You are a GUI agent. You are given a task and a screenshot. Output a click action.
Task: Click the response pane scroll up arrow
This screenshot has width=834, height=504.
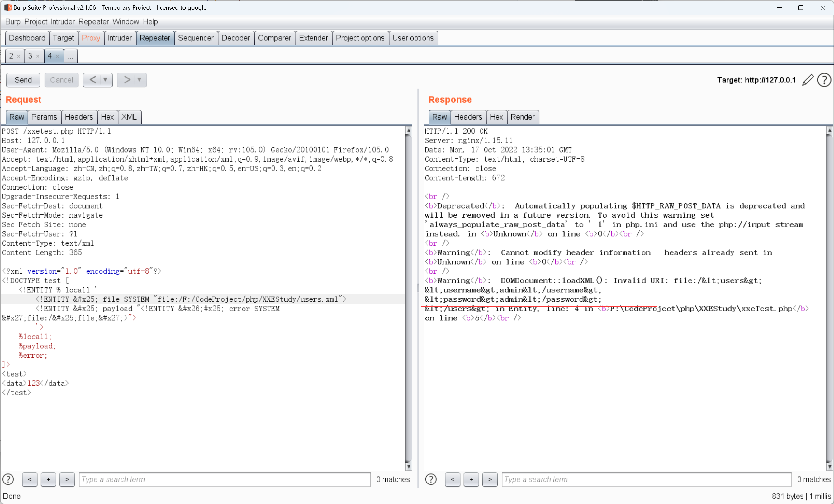[x=829, y=130]
